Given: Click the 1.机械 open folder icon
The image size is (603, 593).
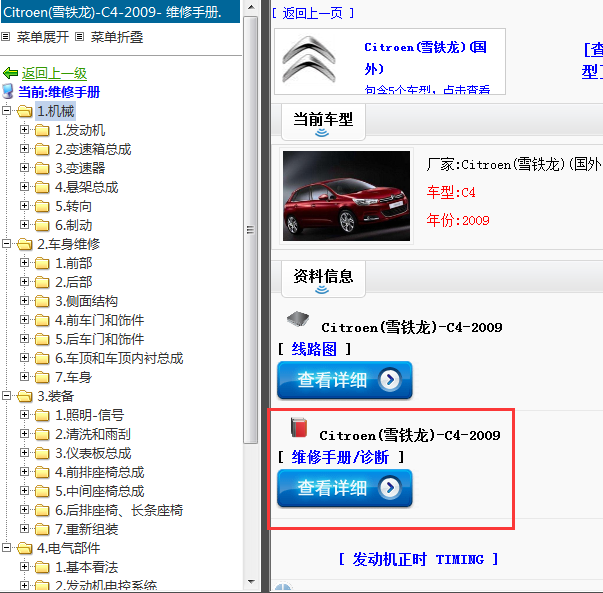Looking at the screenshot, I should pos(25,111).
